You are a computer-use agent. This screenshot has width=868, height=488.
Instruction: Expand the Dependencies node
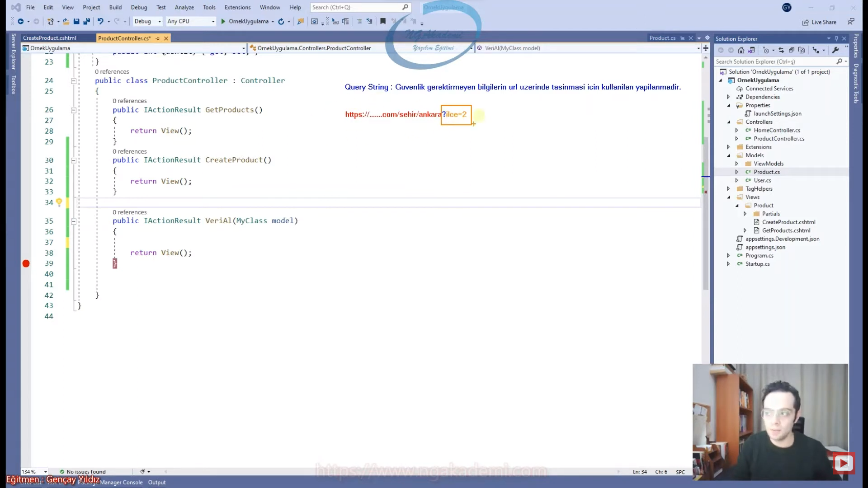728,97
